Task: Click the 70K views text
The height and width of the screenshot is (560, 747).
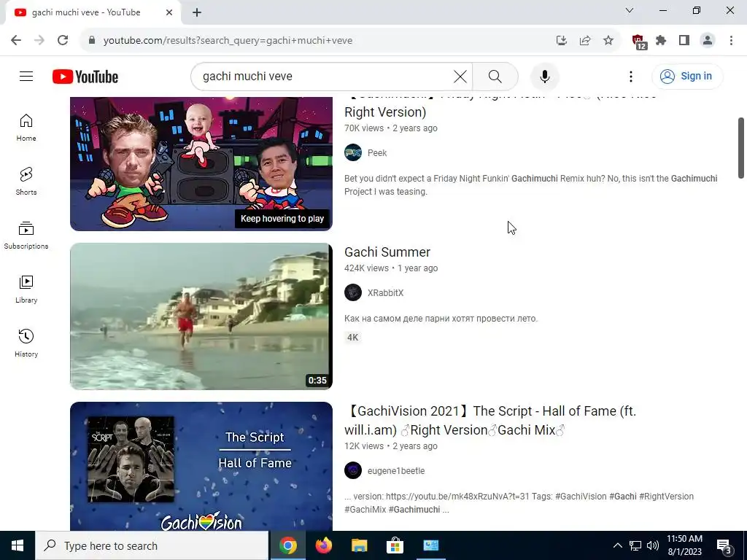Action: point(364,128)
